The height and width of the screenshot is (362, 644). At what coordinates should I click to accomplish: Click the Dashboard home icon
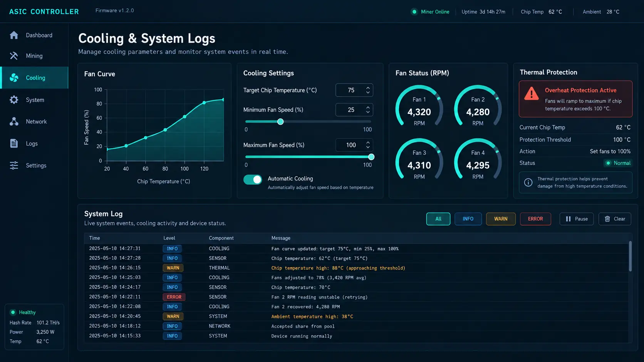tap(14, 35)
